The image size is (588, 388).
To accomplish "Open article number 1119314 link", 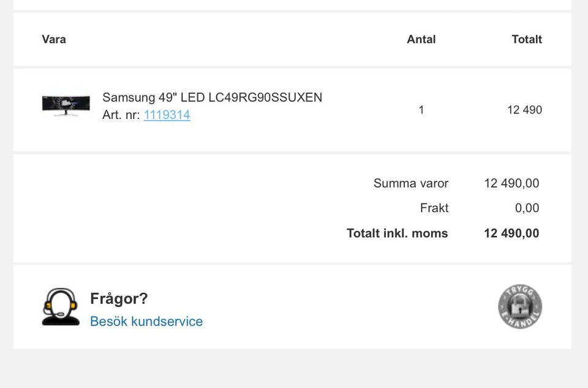I will [x=167, y=115].
